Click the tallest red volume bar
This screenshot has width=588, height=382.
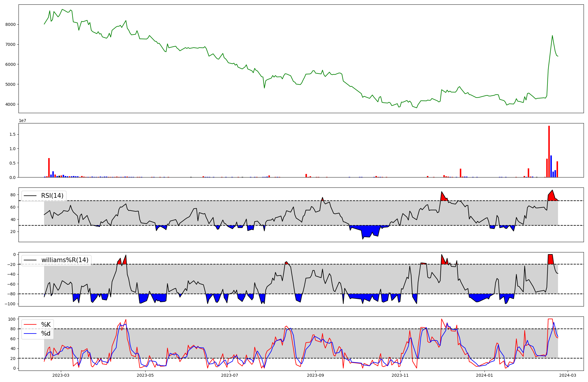pyautogui.click(x=549, y=151)
